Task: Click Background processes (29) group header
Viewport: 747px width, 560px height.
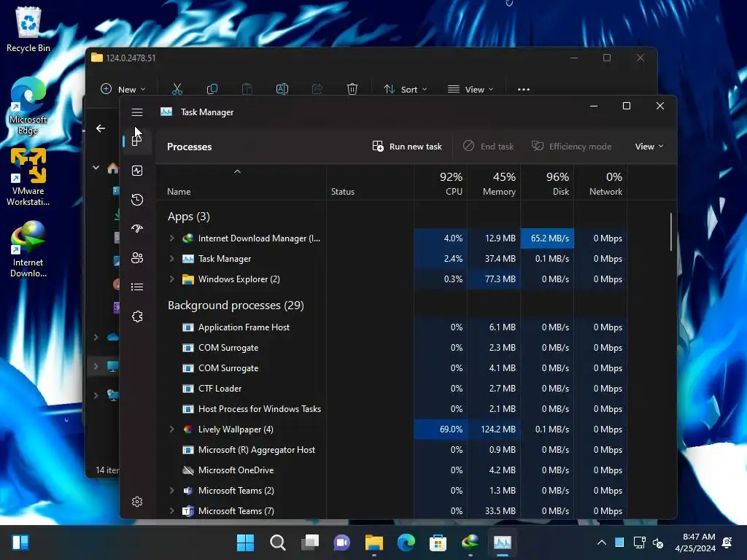Action: tap(236, 306)
